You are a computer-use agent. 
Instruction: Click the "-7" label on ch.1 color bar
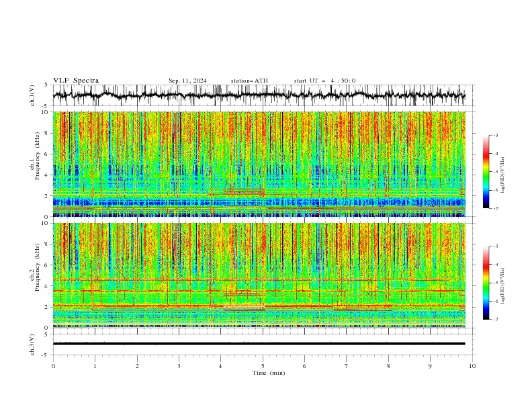click(x=496, y=208)
